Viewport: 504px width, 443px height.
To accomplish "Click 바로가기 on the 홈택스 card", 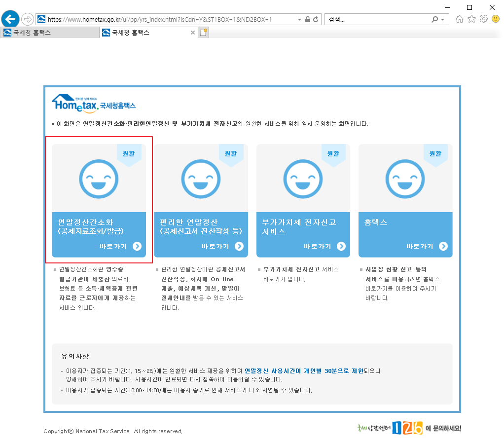I will 420,247.
